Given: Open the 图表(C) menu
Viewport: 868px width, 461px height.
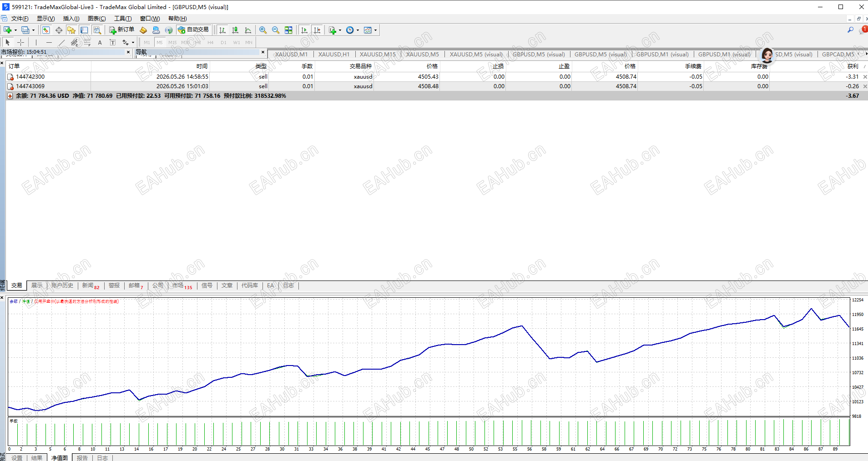Looking at the screenshot, I should (x=96, y=19).
